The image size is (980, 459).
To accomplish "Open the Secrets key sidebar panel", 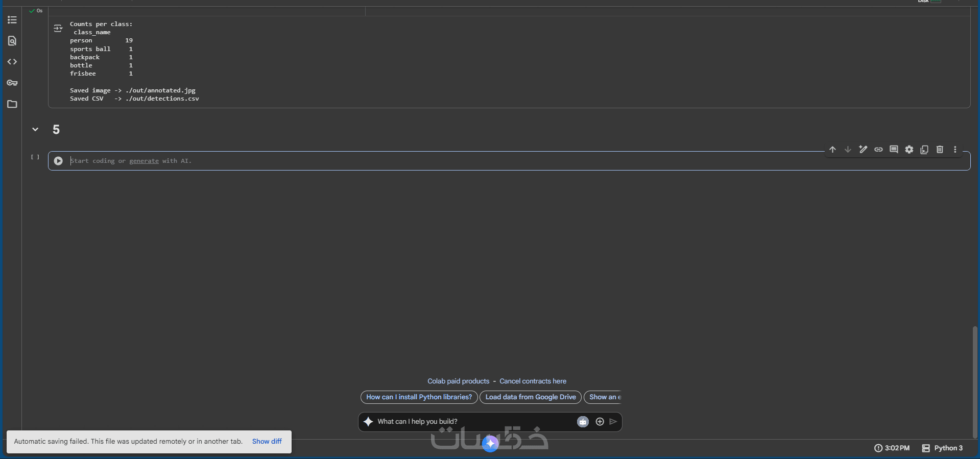I will (12, 83).
